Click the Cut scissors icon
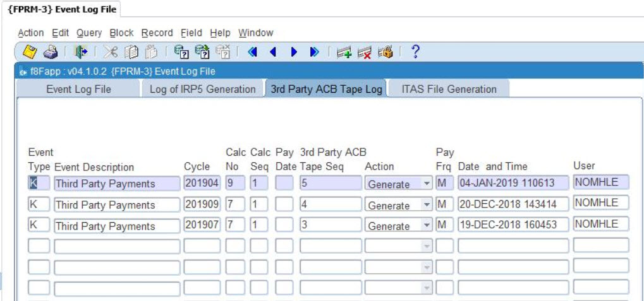Viewport: 644px width, 301px height. click(111, 52)
